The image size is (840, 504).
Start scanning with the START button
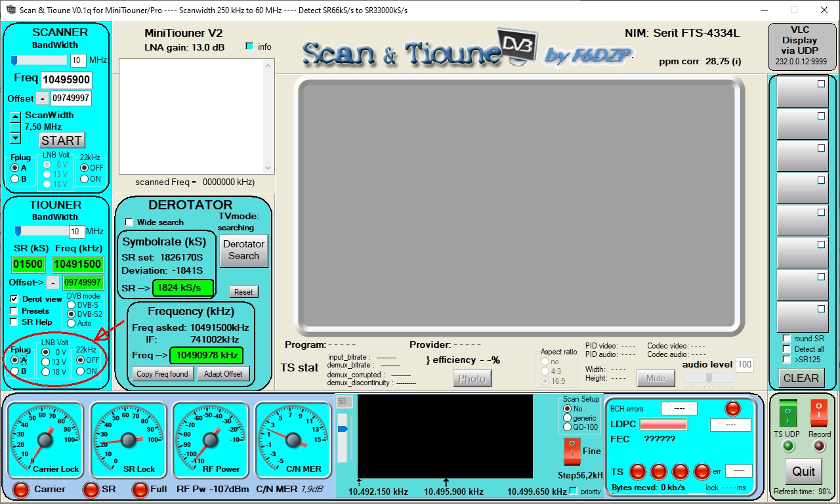click(x=62, y=140)
